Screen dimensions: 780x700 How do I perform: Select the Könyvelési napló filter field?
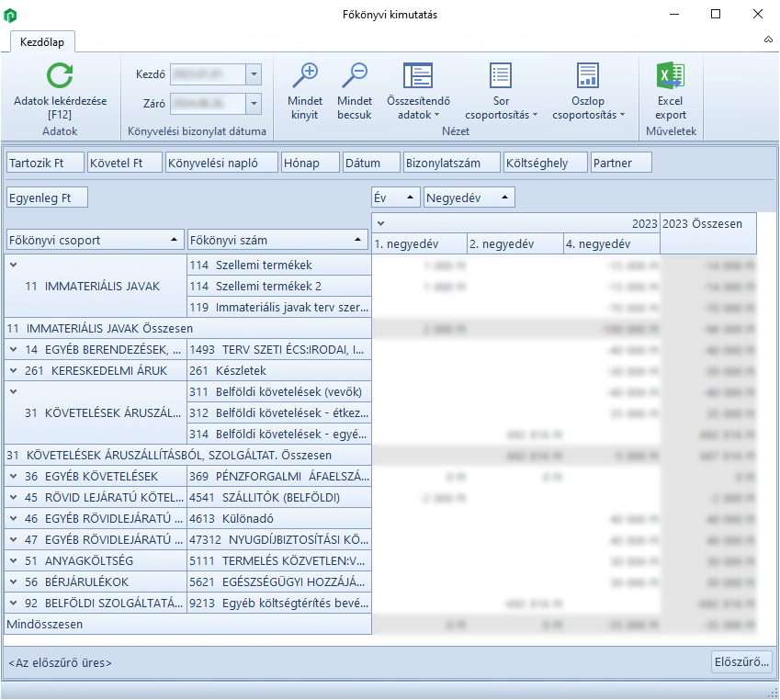[x=220, y=163]
